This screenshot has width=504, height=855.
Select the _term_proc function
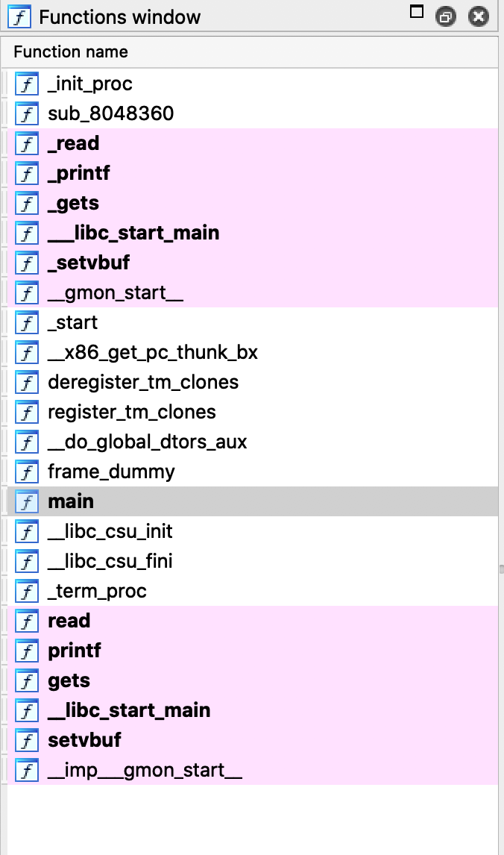click(x=253, y=591)
